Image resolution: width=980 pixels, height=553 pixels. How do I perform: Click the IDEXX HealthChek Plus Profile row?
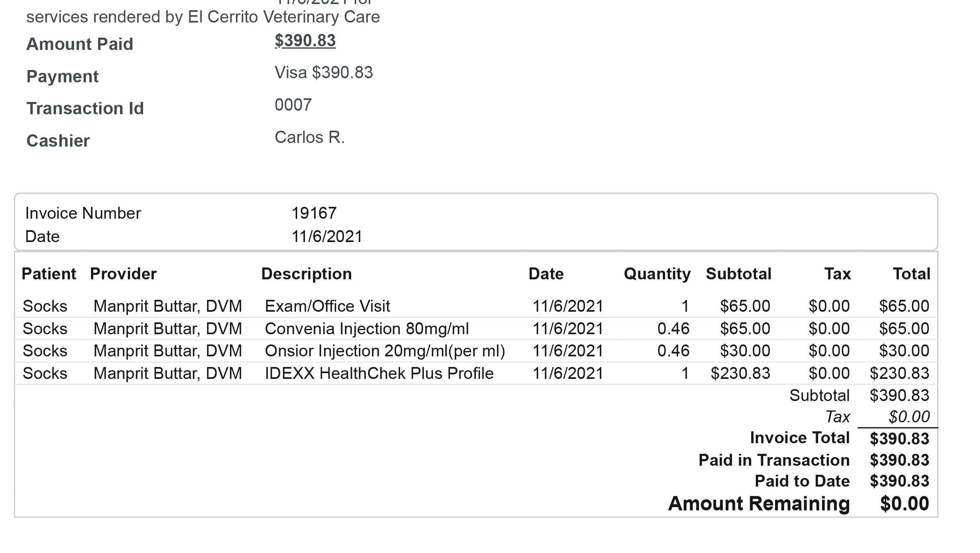[379, 373]
